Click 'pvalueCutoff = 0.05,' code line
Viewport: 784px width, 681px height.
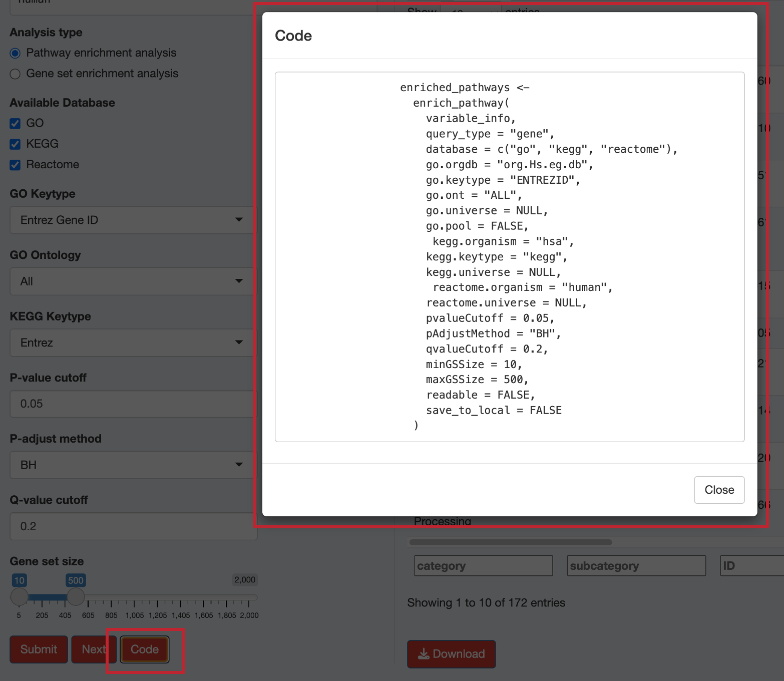tap(490, 318)
